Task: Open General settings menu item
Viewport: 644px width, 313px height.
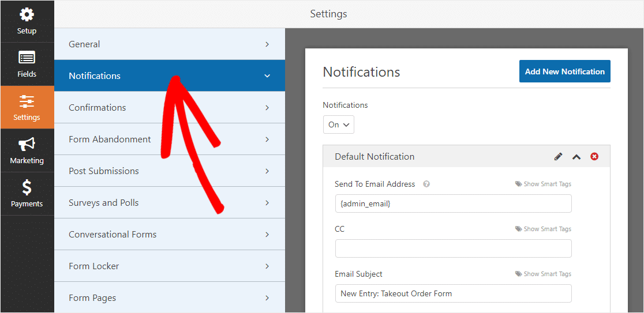Action: coord(170,44)
